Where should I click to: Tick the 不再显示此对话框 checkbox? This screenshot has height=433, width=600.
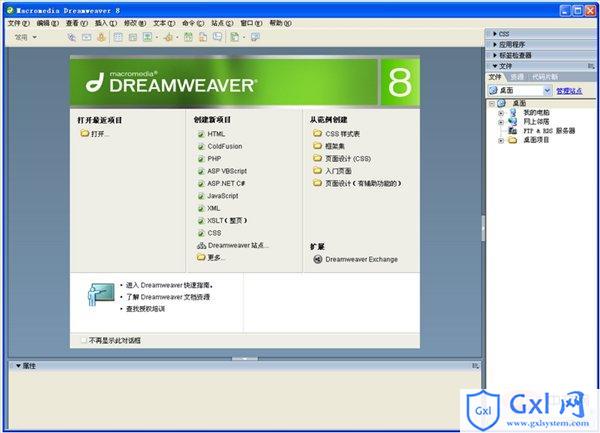[84, 340]
